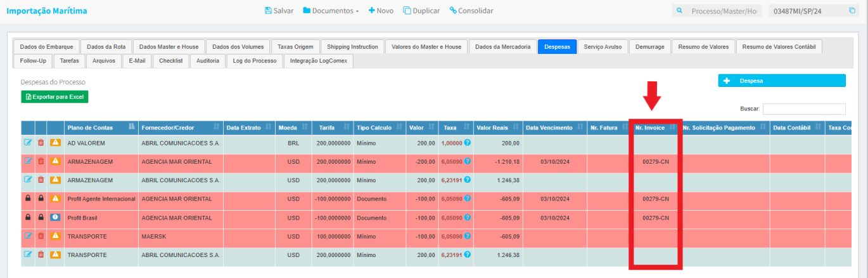Image resolution: width=868 pixels, height=278 pixels.
Task: Open the Documentos folder menu
Action: tap(331, 11)
